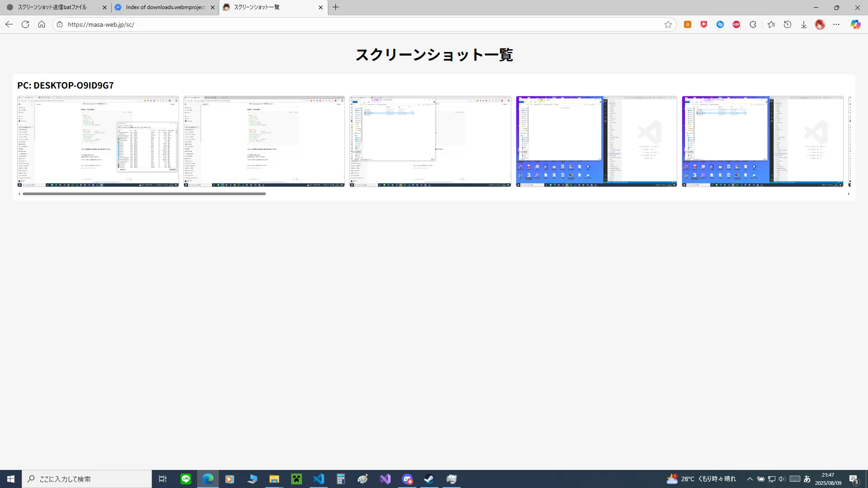Viewport: 868px width, 488px height.
Task: Go back to the previous page
Action: (x=9, y=24)
